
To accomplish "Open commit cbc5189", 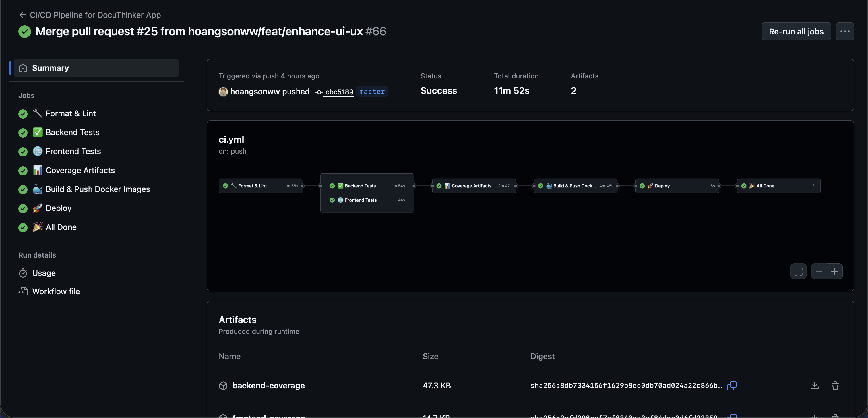I will pyautogui.click(x=339, y=92).
